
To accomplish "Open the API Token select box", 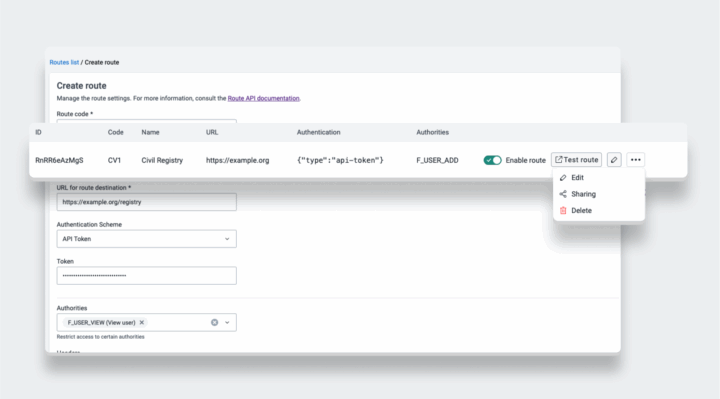I will [146, 239].
